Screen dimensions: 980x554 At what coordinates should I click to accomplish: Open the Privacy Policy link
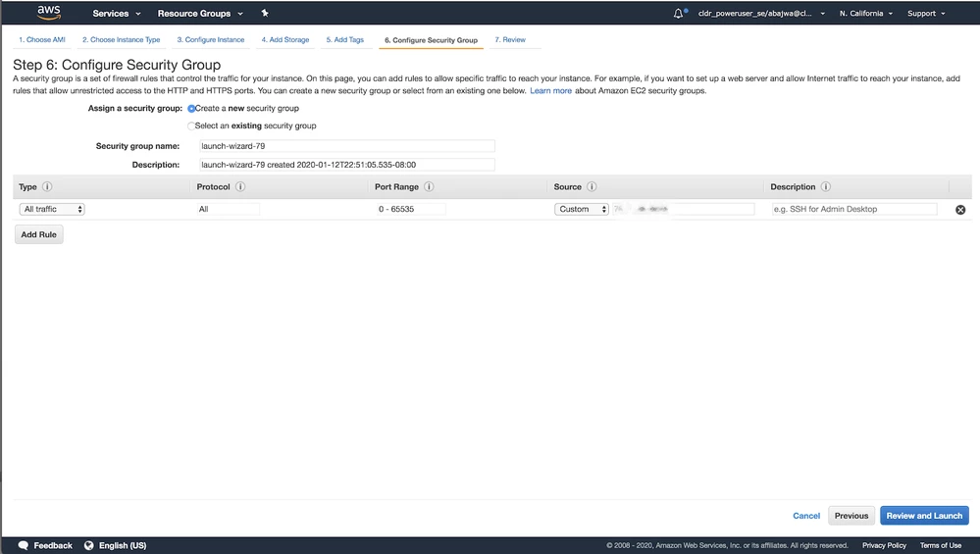click(884, 545)
